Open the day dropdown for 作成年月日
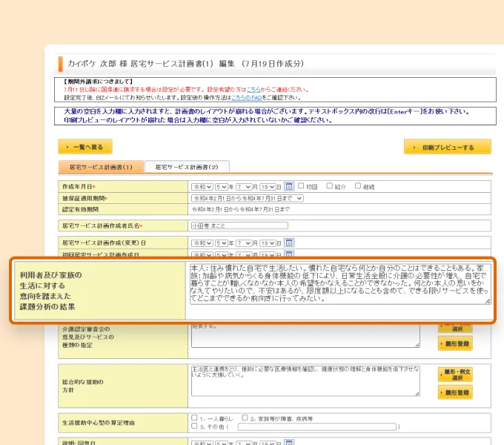 [268, 187]
